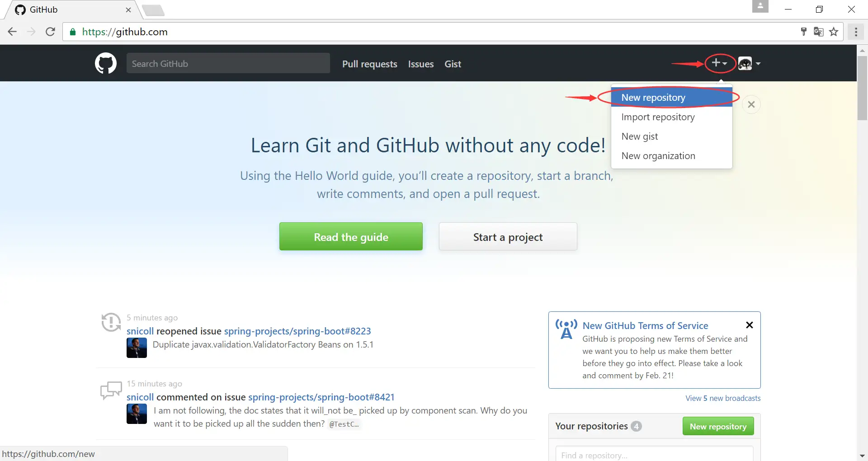Open the user avatar dropdown menu
Screen dimensions: 868x461
click(x=749, y=64)
